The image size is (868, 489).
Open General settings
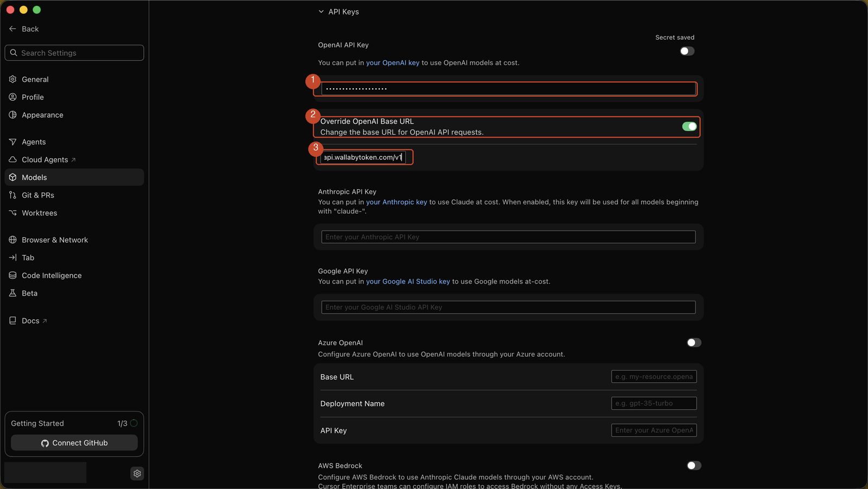[x=74, y=79]
